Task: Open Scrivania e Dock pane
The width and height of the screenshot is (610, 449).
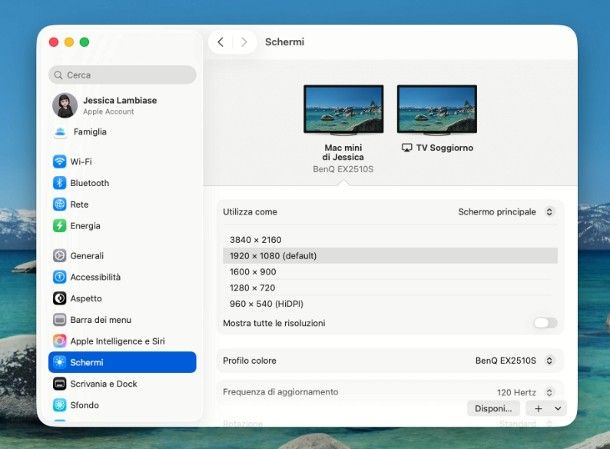Action: (x=103, y=384)
